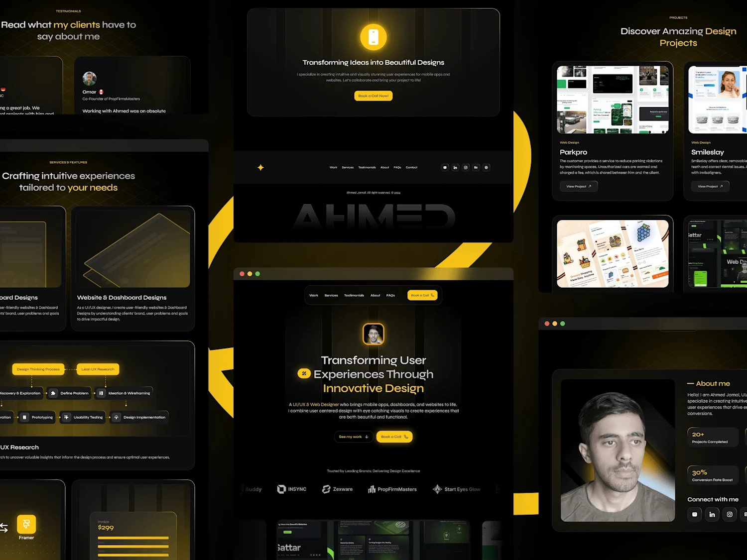Viewport: 747px width, 560px height.
Task: Click the 'Design Thinking Process' yellow tag
Action: [x=38, y=369]
